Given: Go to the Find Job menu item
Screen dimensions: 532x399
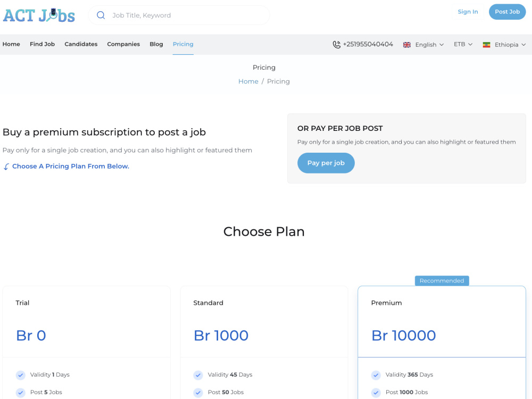Looking at the screenshot, I should pos(42,44).
